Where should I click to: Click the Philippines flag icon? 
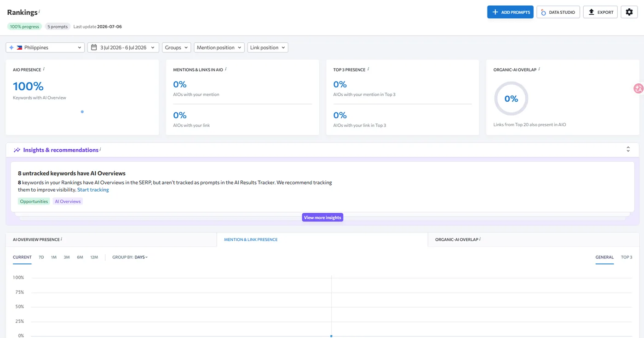19,47
